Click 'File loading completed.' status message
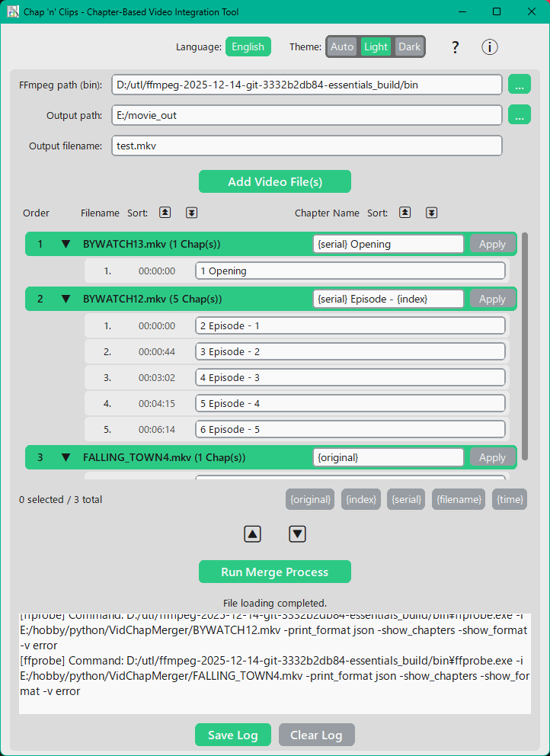Viewport: 550px width, 756px height. (275, 603)
